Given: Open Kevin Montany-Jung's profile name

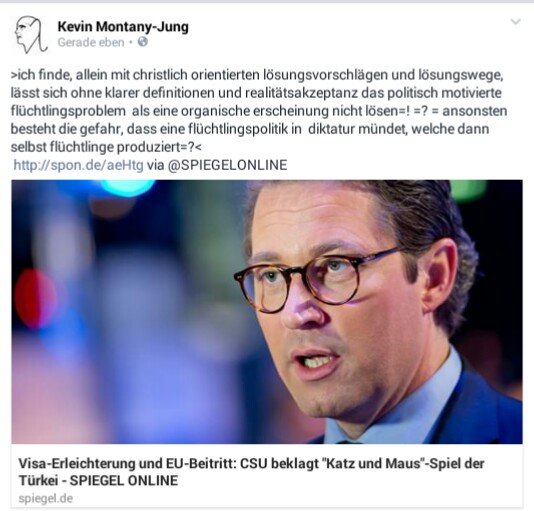Looking at the screenshot, I should click(123, 27).
